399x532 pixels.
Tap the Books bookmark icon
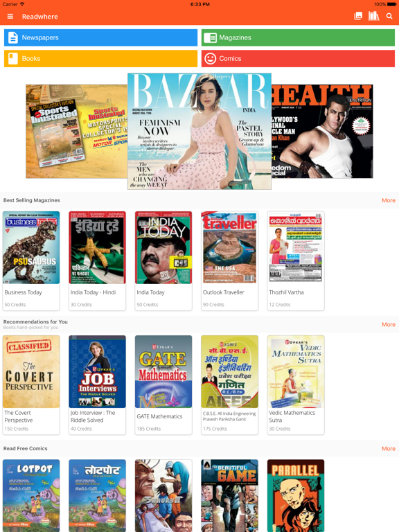[x=13, y=59]
